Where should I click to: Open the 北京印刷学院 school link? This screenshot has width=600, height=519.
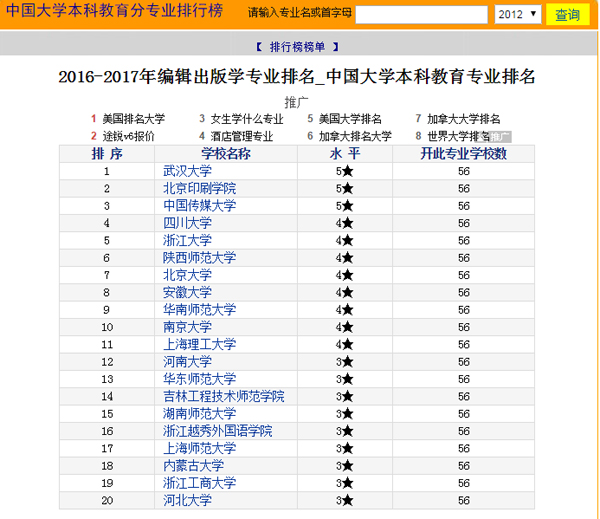(199, 188)
